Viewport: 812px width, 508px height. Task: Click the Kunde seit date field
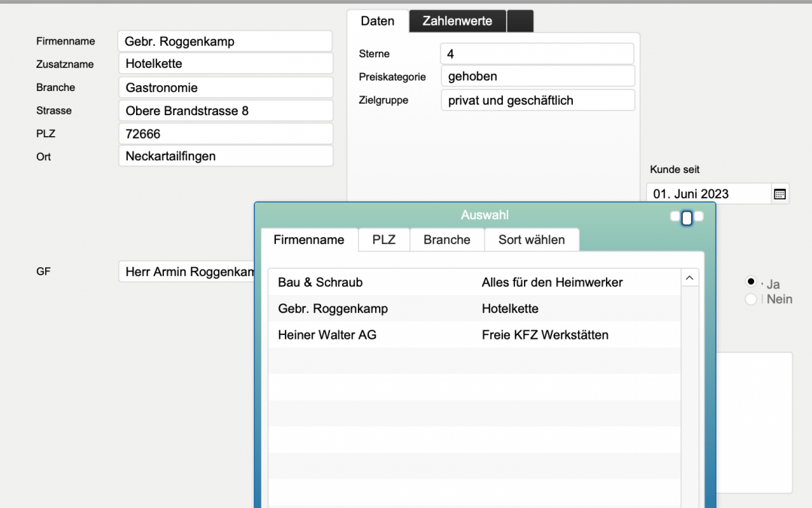pyautogui.click(x=708, y=194)
